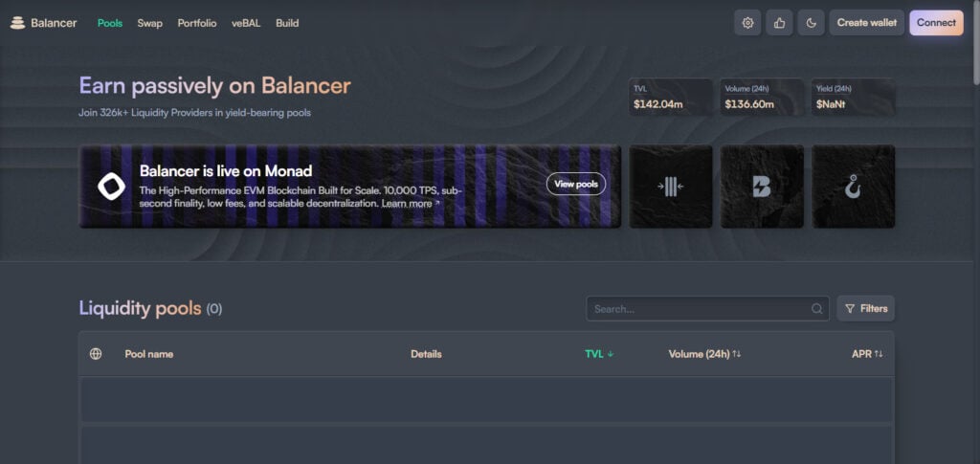Sort pools by TVL

point(599,354)
